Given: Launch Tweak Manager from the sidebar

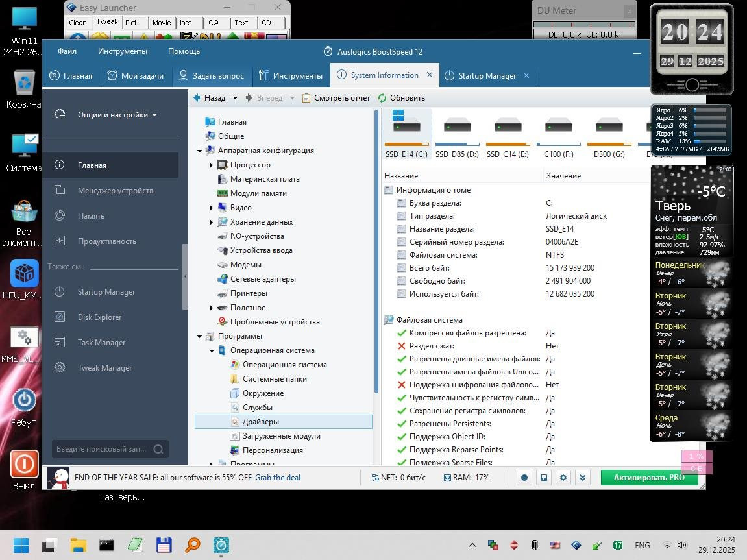Looking at the screenshot, I should 110,368.
